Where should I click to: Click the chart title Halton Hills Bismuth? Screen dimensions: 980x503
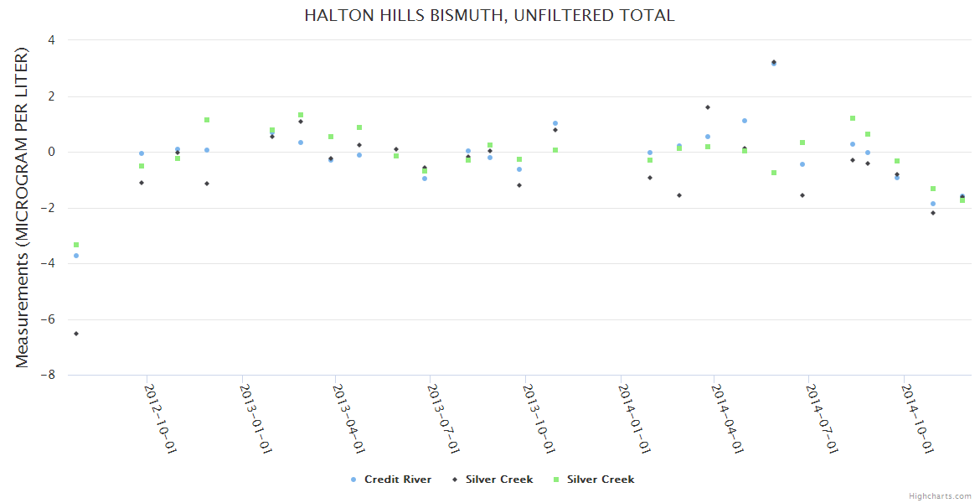(x=489, y=15)
